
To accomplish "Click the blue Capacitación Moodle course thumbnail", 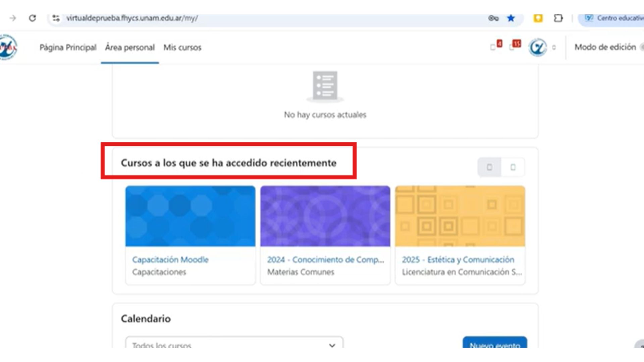I will pyautogui.click(x=190, y=216).
